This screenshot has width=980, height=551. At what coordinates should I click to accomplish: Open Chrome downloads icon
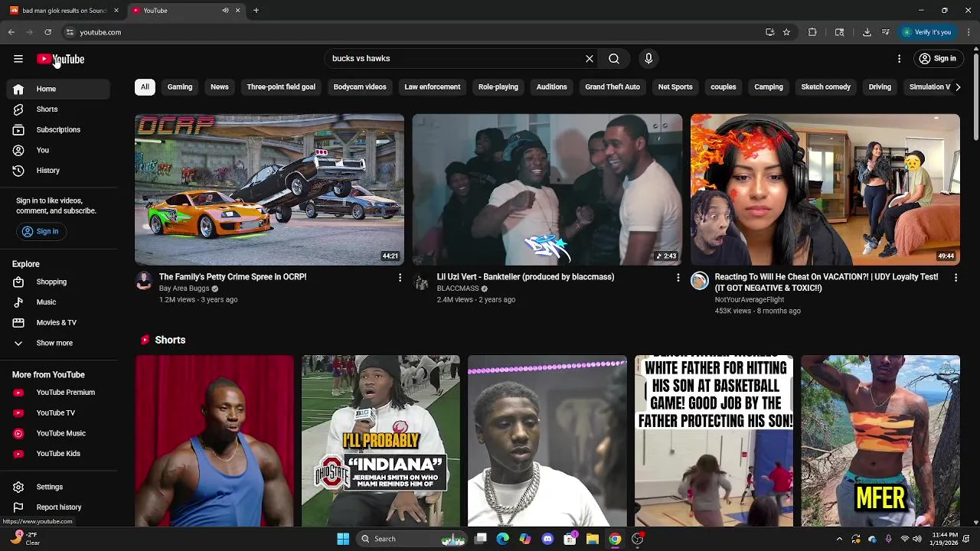pos(867,32)
